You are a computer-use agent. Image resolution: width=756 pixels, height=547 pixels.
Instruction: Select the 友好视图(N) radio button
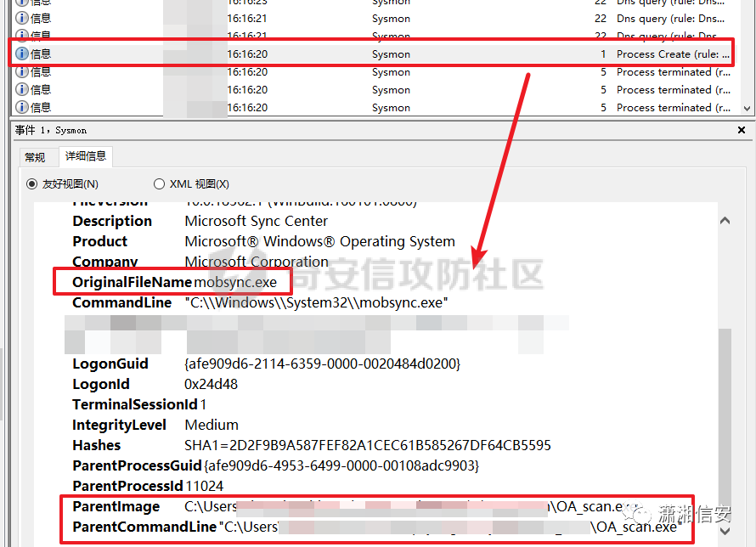(31, 184)
